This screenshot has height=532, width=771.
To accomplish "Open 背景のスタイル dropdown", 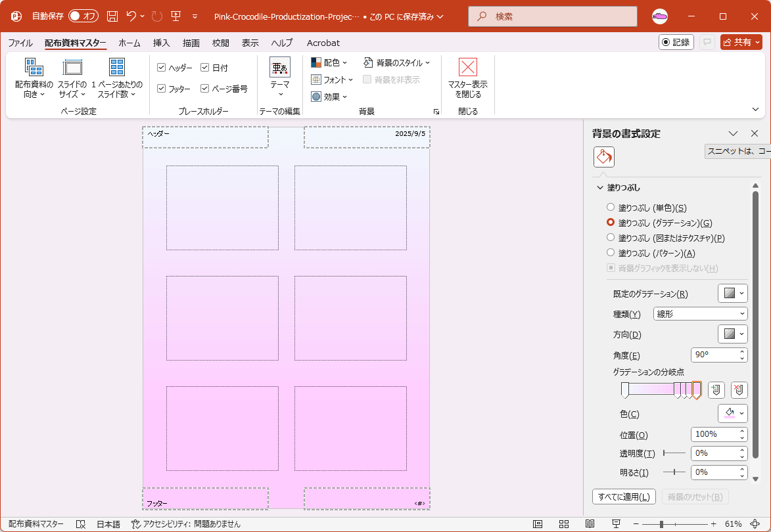I will (x=396, y=62).
